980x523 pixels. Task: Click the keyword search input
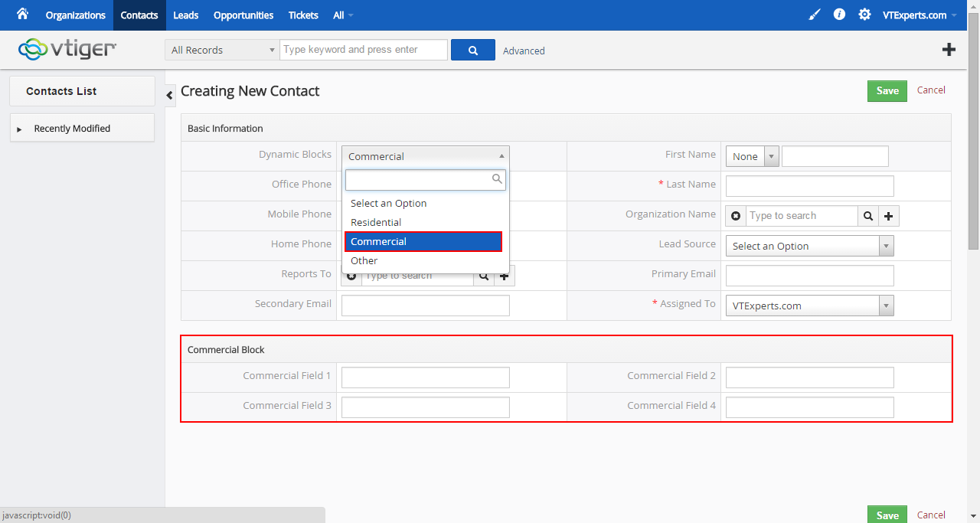pyautogui.click(x=364, y=50)
